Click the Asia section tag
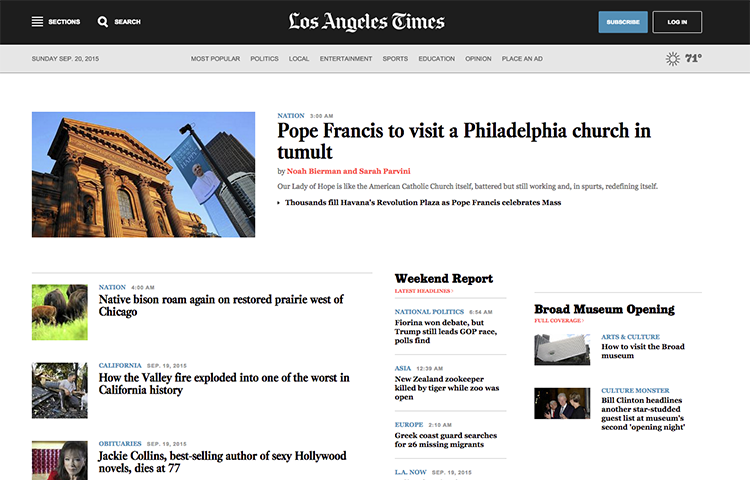The width and height of the screenshot is (750, 480). click(x=403, y=368)
